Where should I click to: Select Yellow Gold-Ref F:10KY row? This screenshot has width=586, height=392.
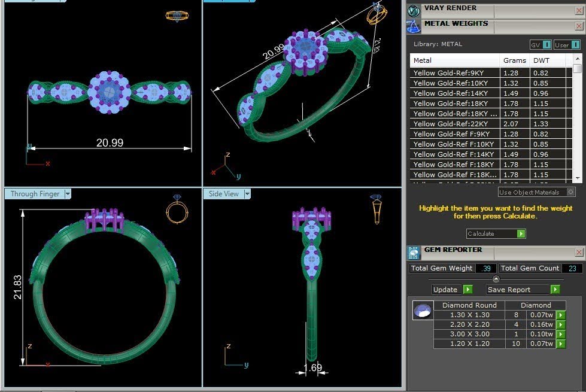tap(491, 144)
